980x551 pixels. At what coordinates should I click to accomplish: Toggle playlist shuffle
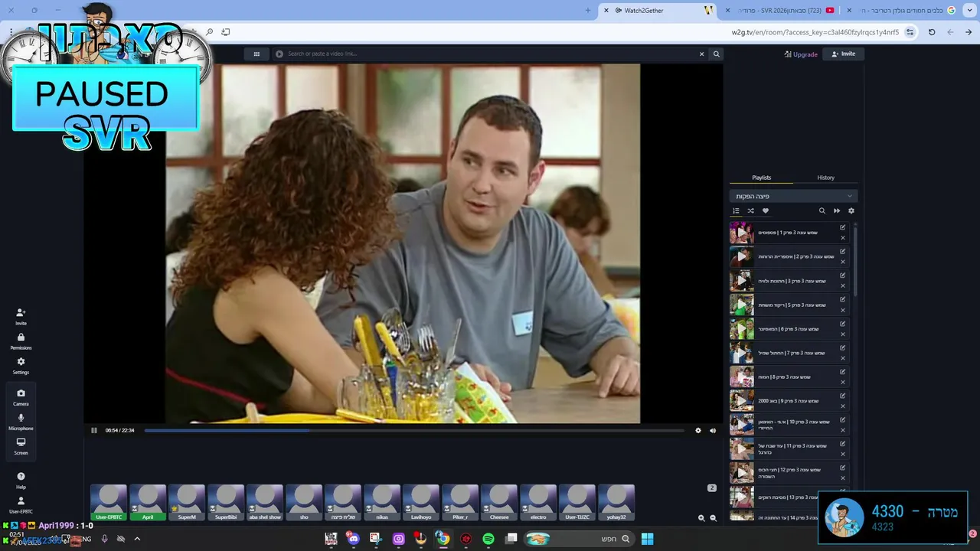[750, 210]
